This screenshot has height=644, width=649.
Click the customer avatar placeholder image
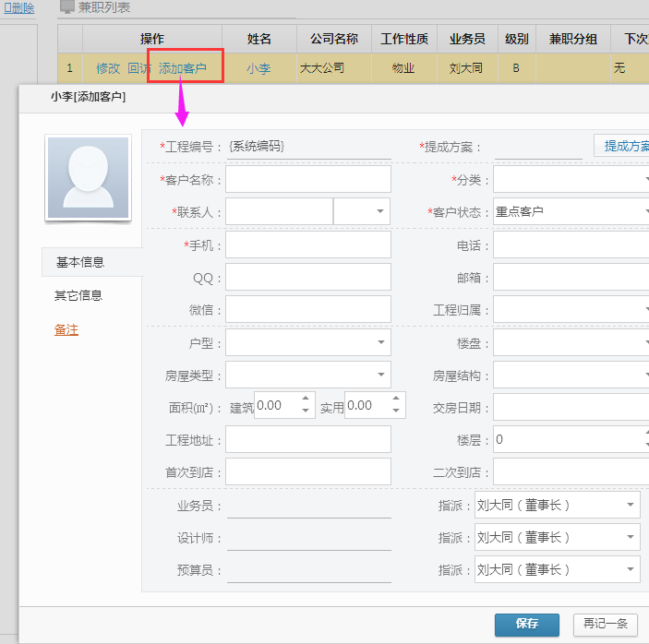pos(89,178)
